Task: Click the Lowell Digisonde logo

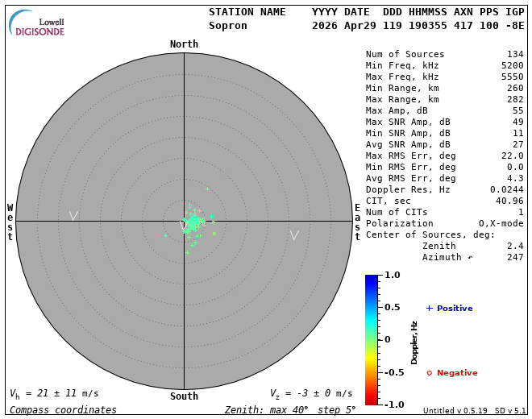Action: tap(38, 23)
